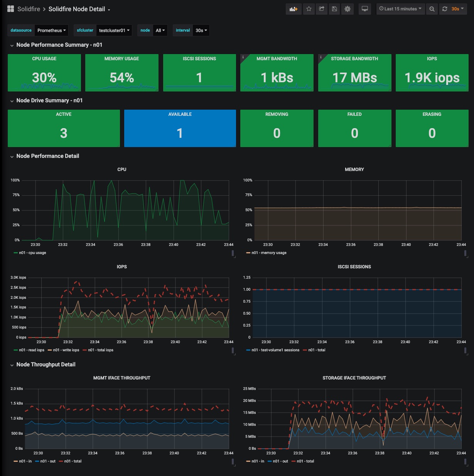Open the datasource Prometheus dropdown

52,30
